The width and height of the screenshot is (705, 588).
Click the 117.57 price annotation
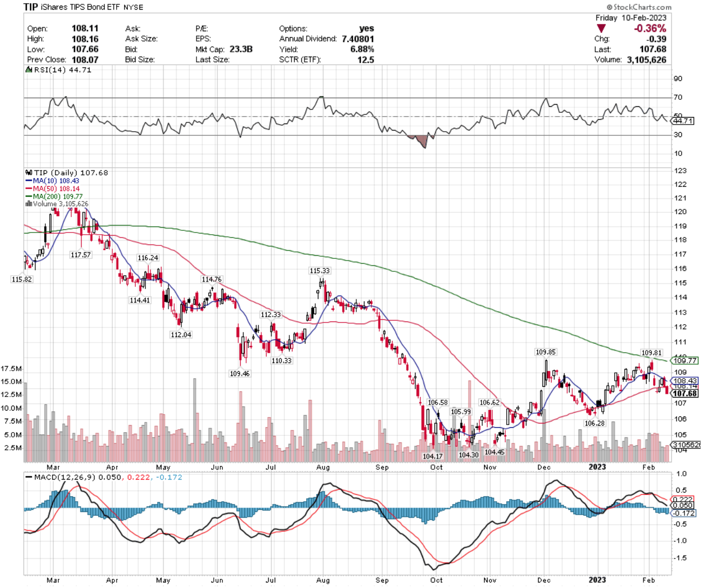tap(80, 255)
